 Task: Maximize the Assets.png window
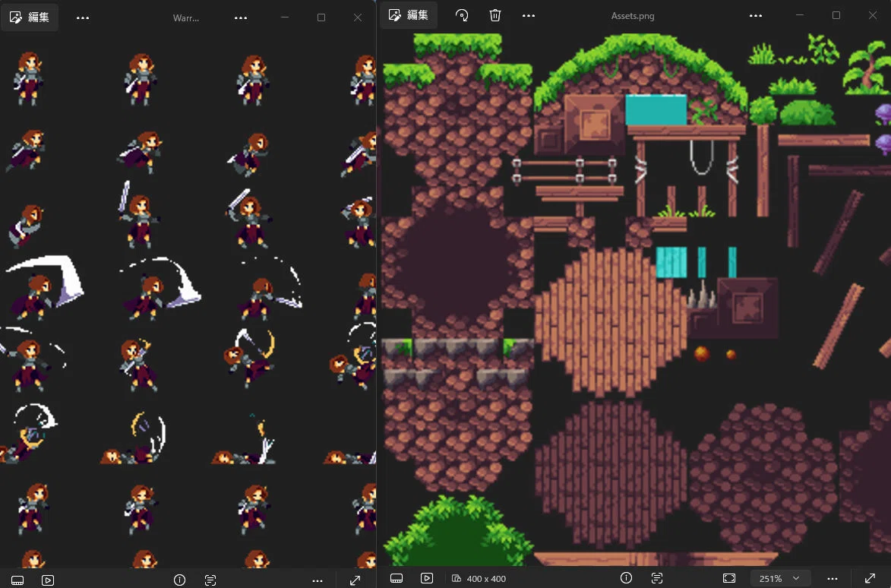click(836, 15)
